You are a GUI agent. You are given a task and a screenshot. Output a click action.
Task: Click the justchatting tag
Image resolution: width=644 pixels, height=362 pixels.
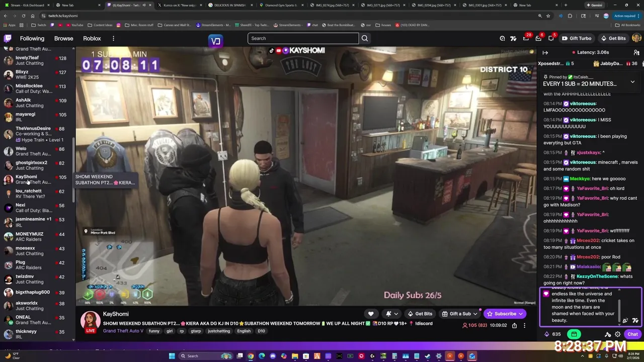pyautogui.click(x=219, y=331)
